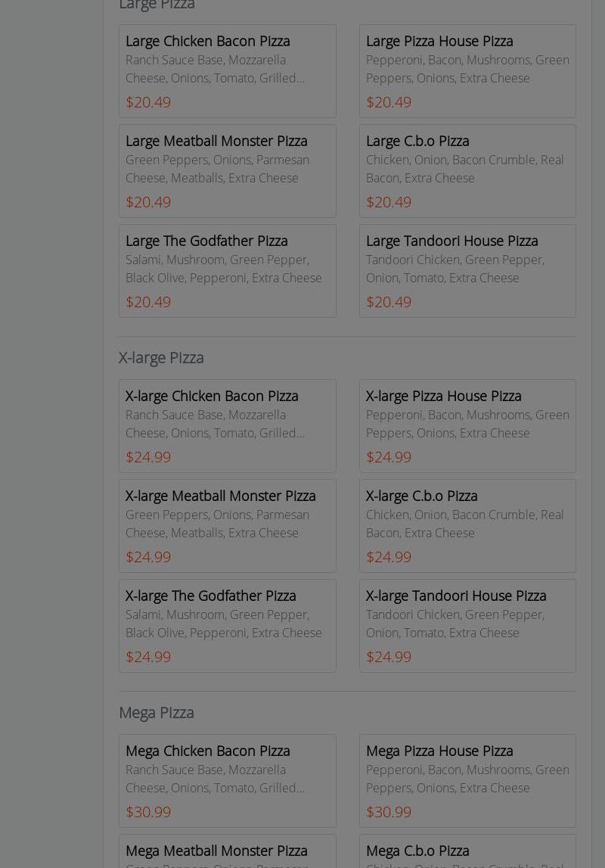Select X-large Tandoori House Pizza
605x868 pixels.
point(467,626)
